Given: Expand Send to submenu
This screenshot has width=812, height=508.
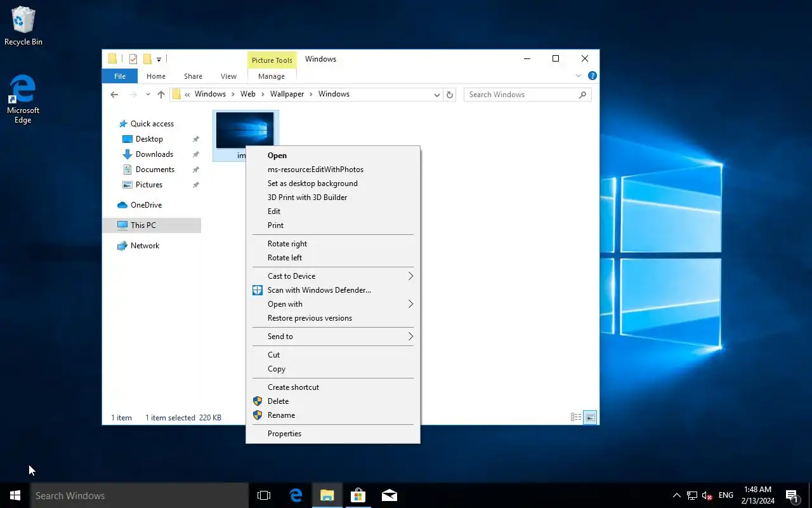Looking at the screenshot, I should tap(333, 337).
